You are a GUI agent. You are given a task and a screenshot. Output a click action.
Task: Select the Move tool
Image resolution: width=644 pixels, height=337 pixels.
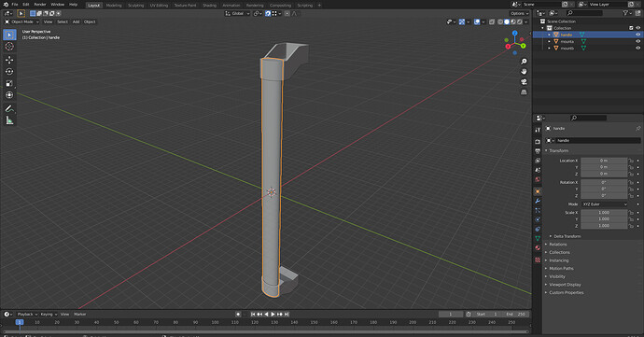pyautogui.click(x=9, y=60)
